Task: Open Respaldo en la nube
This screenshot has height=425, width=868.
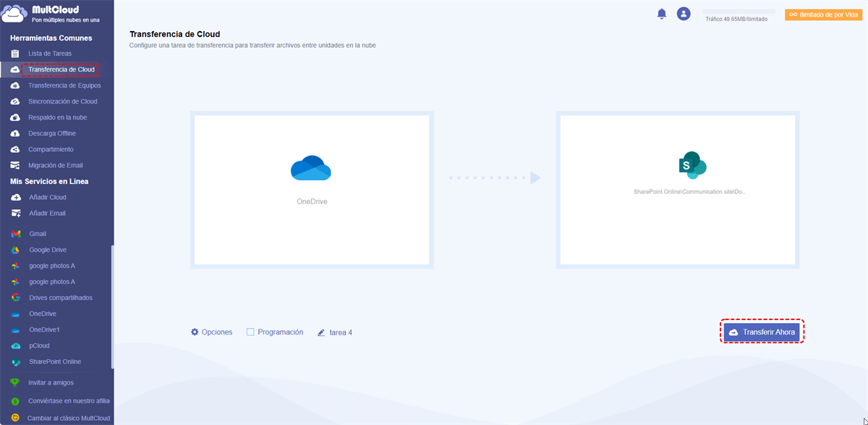Action: 58,117
